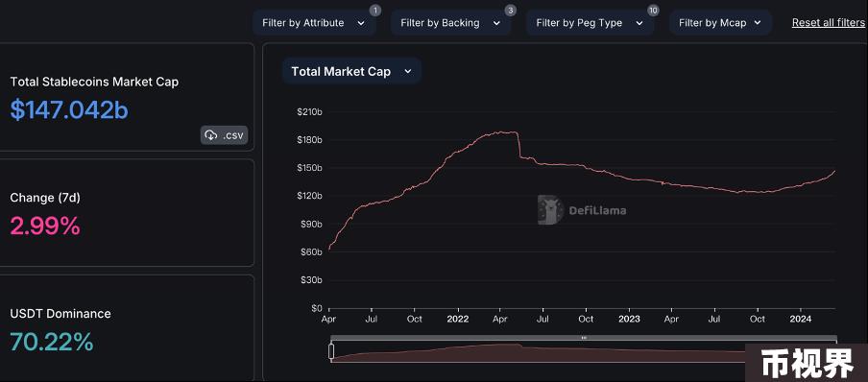Click the $210b y-axis label
868x382 pixels.
[310, 112]
